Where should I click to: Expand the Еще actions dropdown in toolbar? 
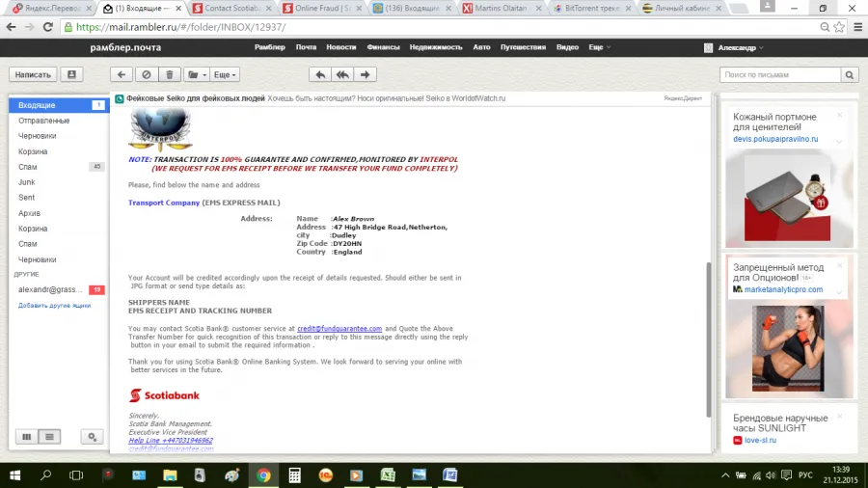(x=224, y=74)
